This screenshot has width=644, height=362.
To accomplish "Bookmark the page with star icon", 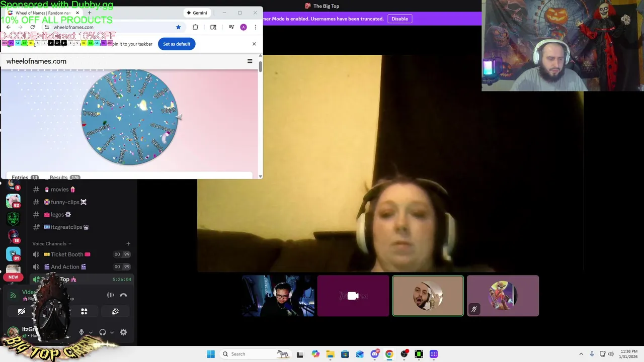I will coord(178,27).
